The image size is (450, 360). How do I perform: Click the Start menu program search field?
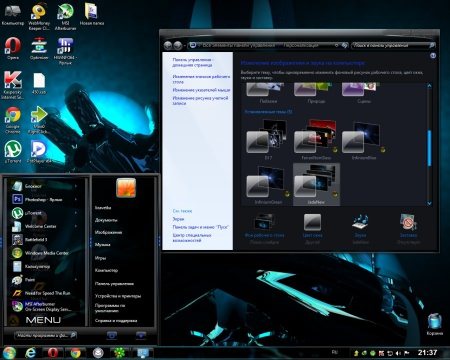[46, 335]
